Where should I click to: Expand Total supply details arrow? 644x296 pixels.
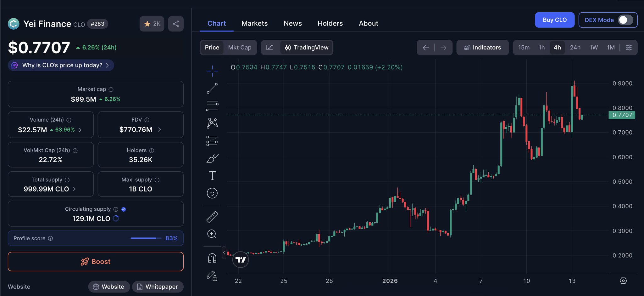[75, 189]
